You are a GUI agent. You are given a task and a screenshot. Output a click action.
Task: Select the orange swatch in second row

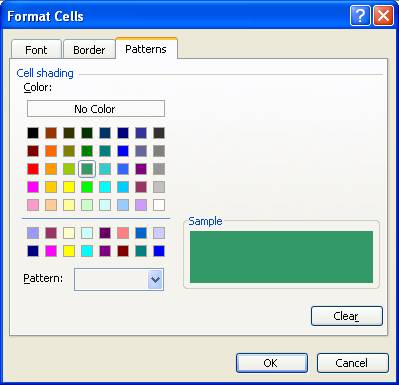51,151
